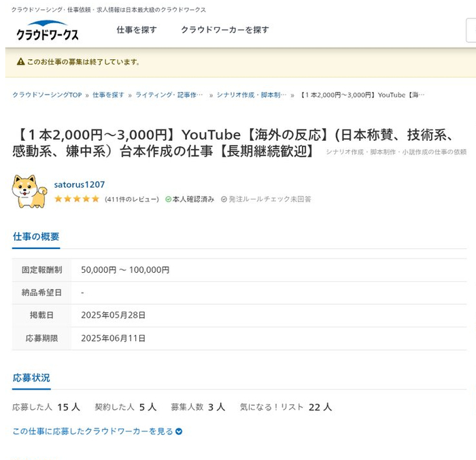The image size is (476, 460).
Task: Click the partially visible box at header right edge
Action: 471,31
